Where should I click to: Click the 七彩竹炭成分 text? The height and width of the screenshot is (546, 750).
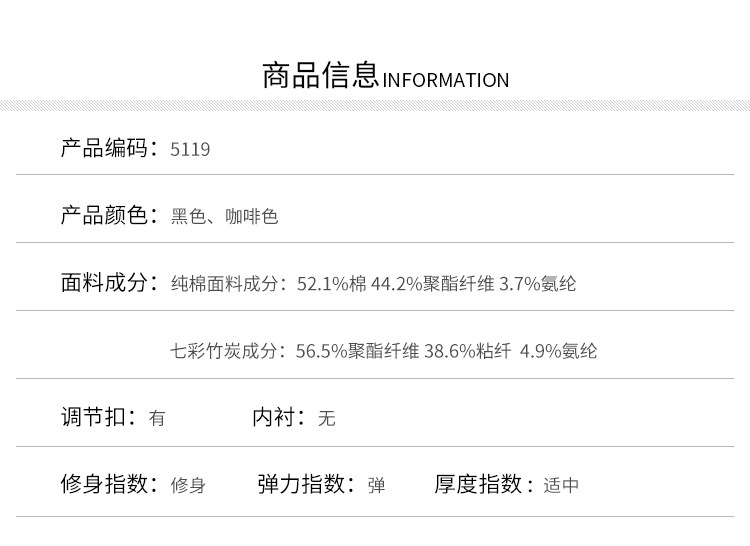click(x=228, y=351)
